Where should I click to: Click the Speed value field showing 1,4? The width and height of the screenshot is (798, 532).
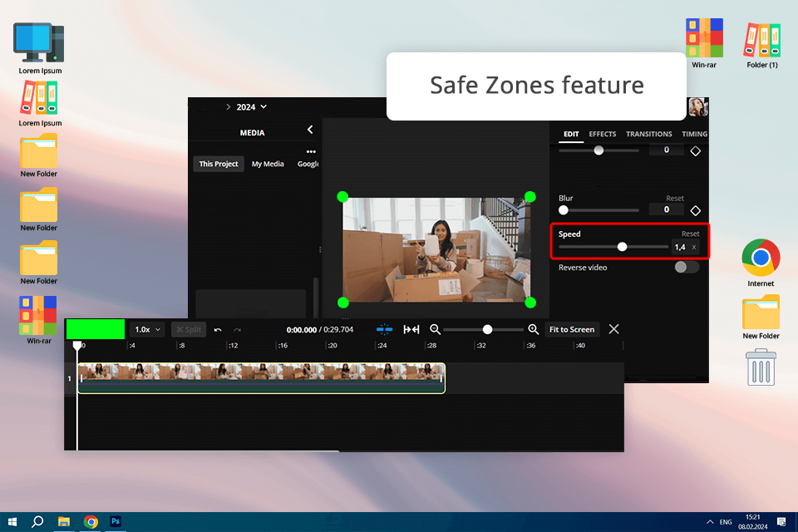[x=685, y=248]
